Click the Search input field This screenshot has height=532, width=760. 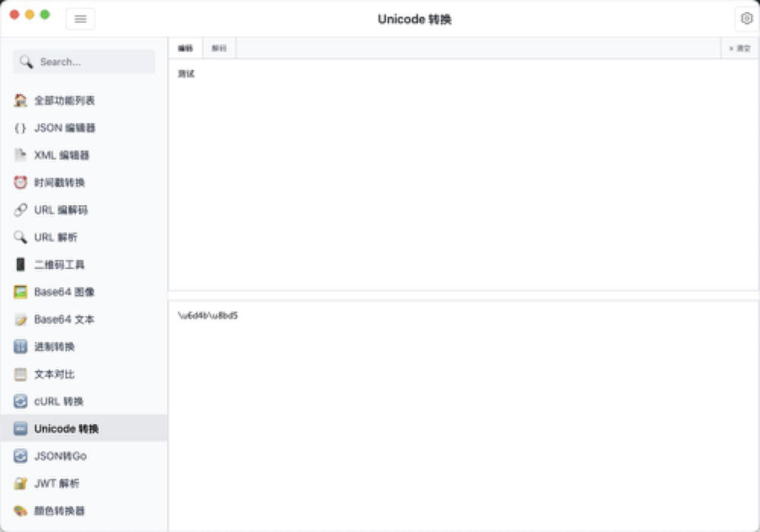coord(84,62)
